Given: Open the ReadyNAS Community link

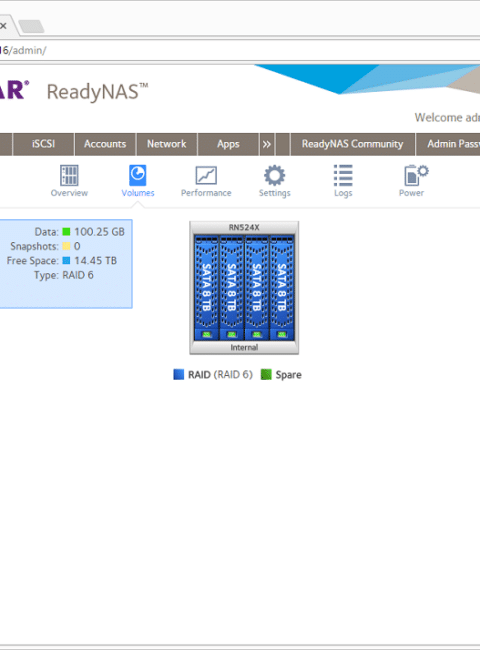Looking at the screenshot, I should (352, 144).
